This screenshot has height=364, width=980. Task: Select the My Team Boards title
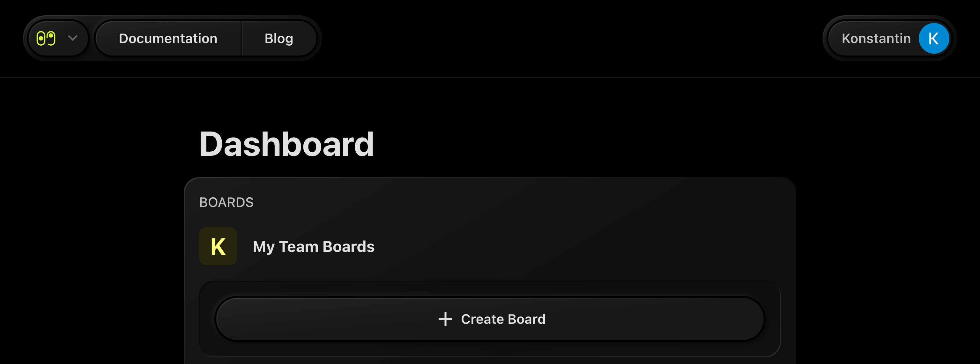pyautogui.click(x=314, y=247)
